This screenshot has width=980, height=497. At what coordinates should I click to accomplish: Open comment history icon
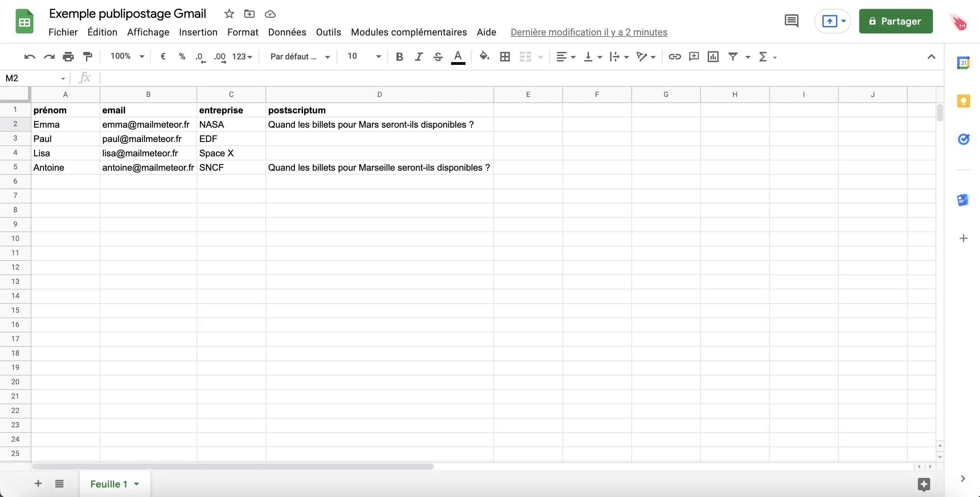pos(791,21)
